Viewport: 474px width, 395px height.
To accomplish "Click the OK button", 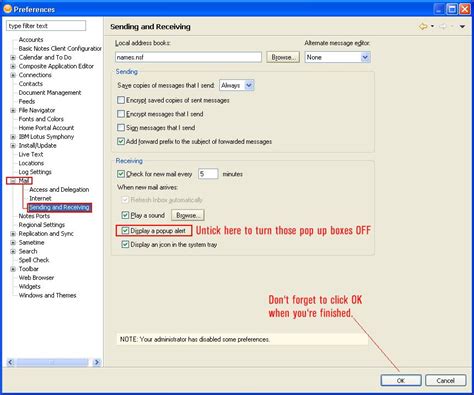I will (x=401, y=380).
